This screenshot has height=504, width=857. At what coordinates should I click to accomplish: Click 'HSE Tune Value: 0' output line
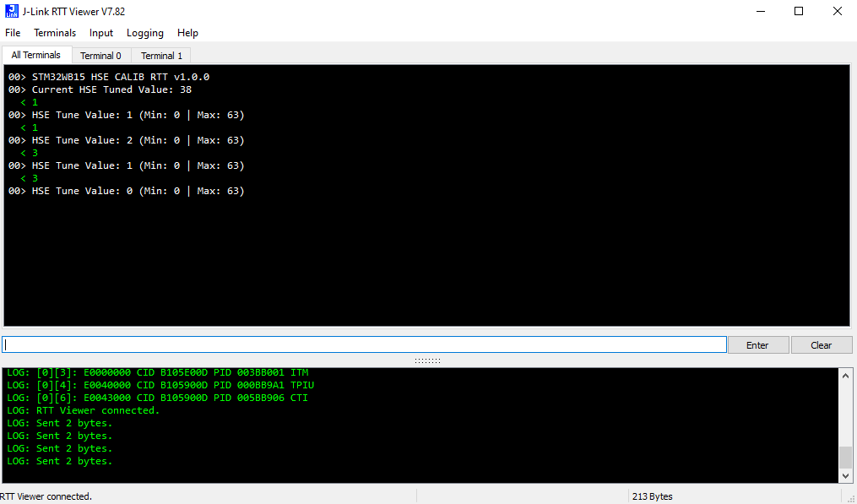[127, 191]
